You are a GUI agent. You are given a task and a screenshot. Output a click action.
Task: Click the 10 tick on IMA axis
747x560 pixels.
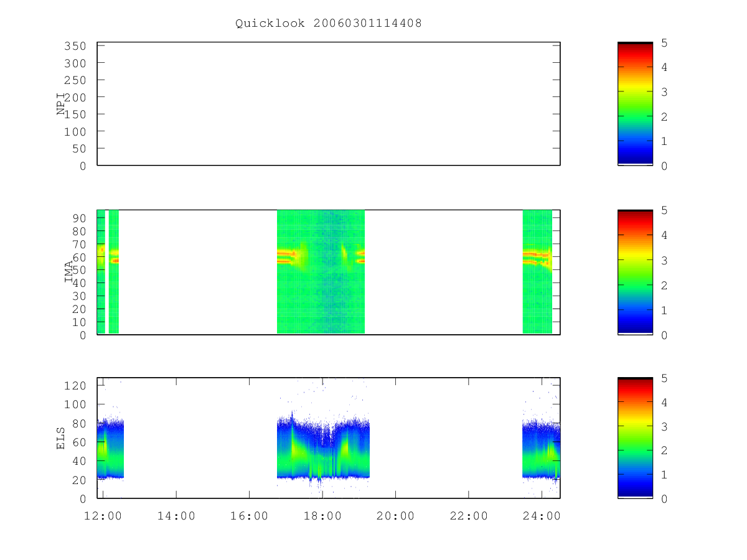point(80,322)
